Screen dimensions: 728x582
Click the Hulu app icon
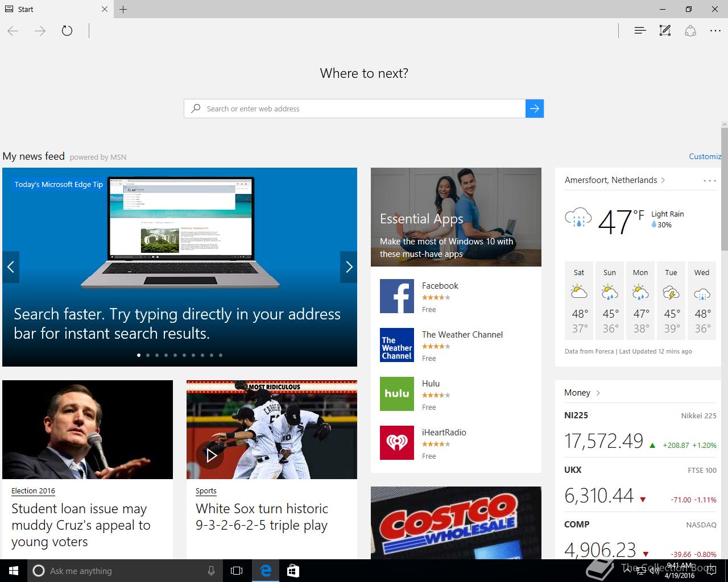(x=397, y=394)
